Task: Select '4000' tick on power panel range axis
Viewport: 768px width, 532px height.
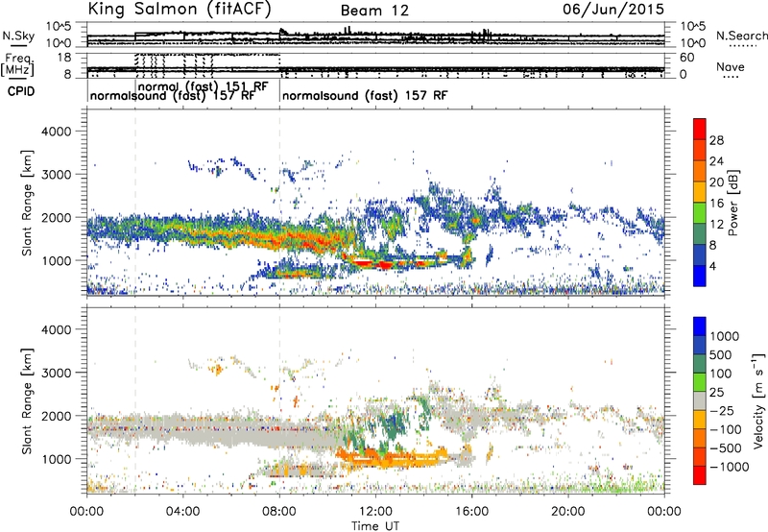Action: pos(56,132)
